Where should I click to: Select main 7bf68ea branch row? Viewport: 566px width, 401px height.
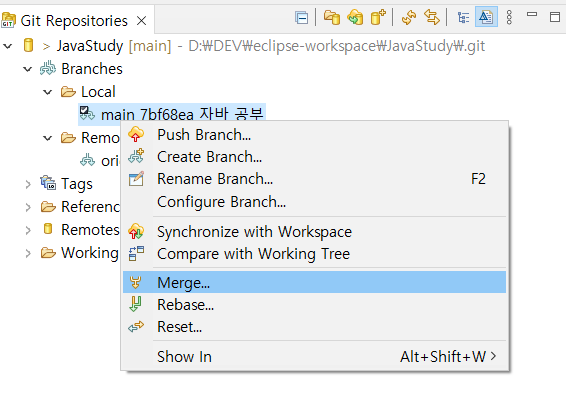coord(172,114)
